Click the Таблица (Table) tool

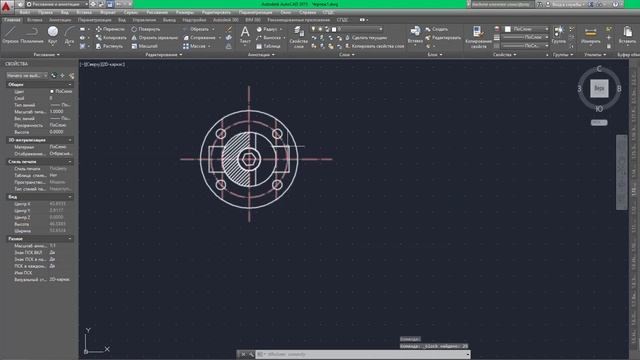tap(268, 46)
